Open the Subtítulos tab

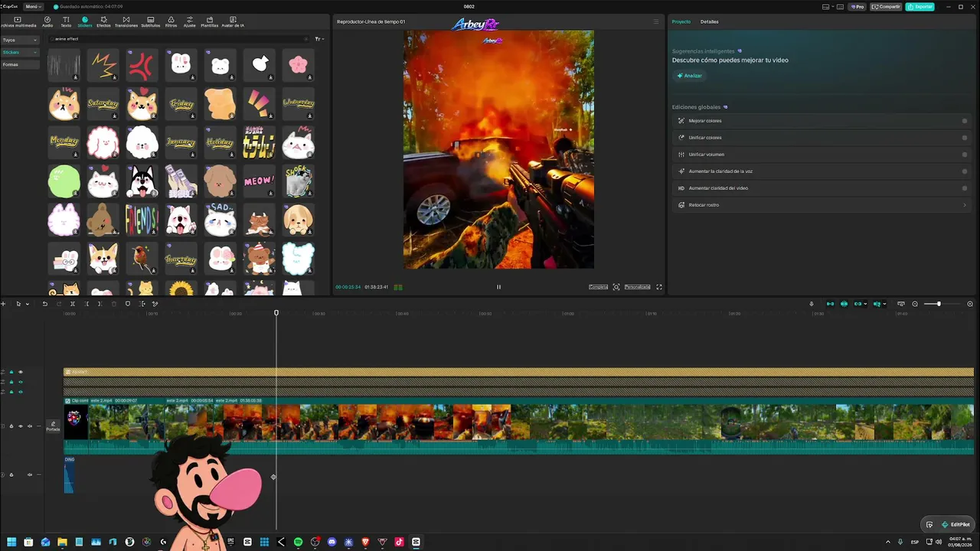tap(150, 21)
